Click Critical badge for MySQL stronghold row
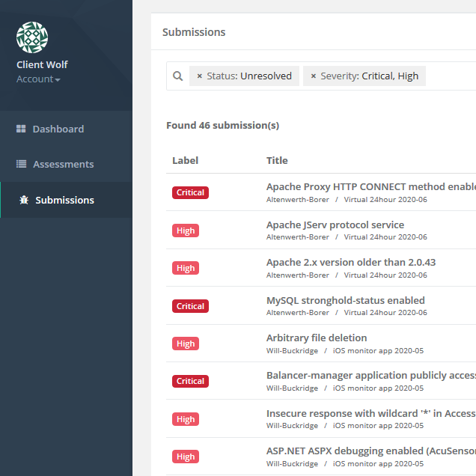Screen dimensions: 476x476 (x=190, y=306)
